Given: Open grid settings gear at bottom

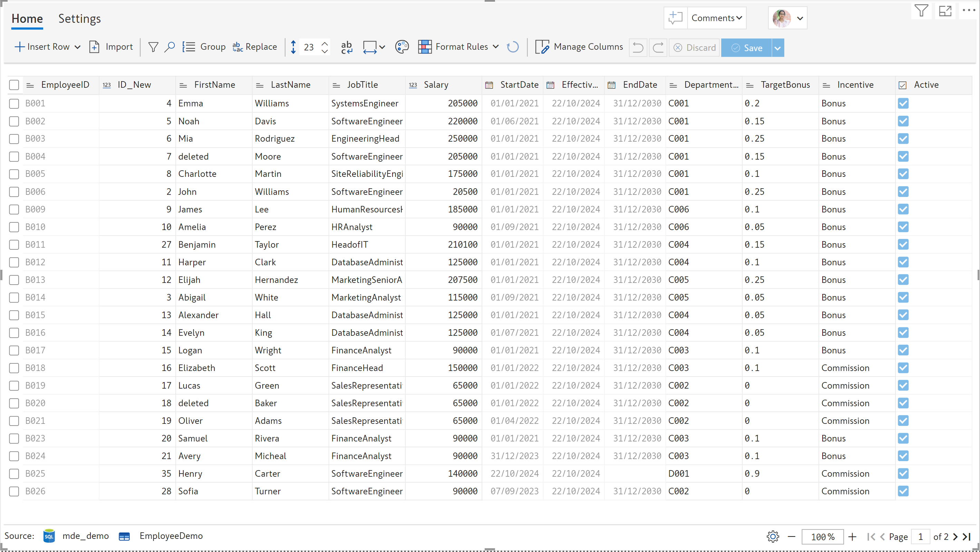Looking at the screenshot, I should 773,536.
